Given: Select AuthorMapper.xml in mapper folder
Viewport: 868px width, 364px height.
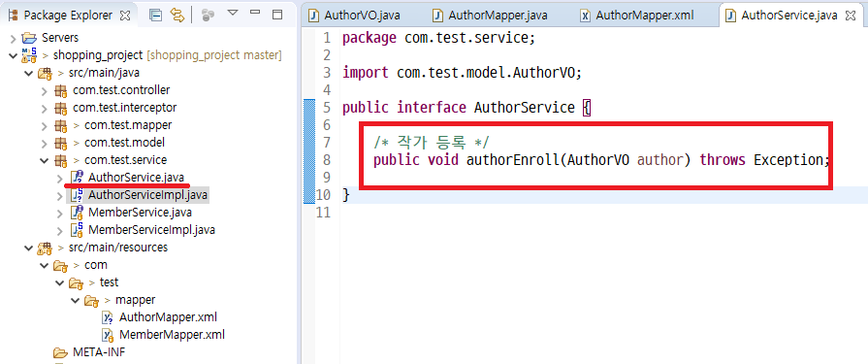Looking at the screenshot, I should 168,317.
